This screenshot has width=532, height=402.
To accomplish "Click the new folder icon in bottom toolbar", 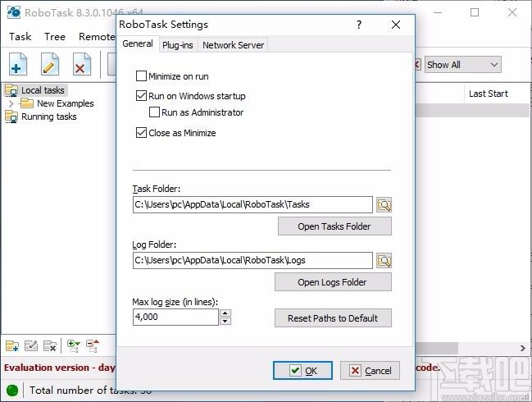I will pyautogui.click(x=12, y=346).
